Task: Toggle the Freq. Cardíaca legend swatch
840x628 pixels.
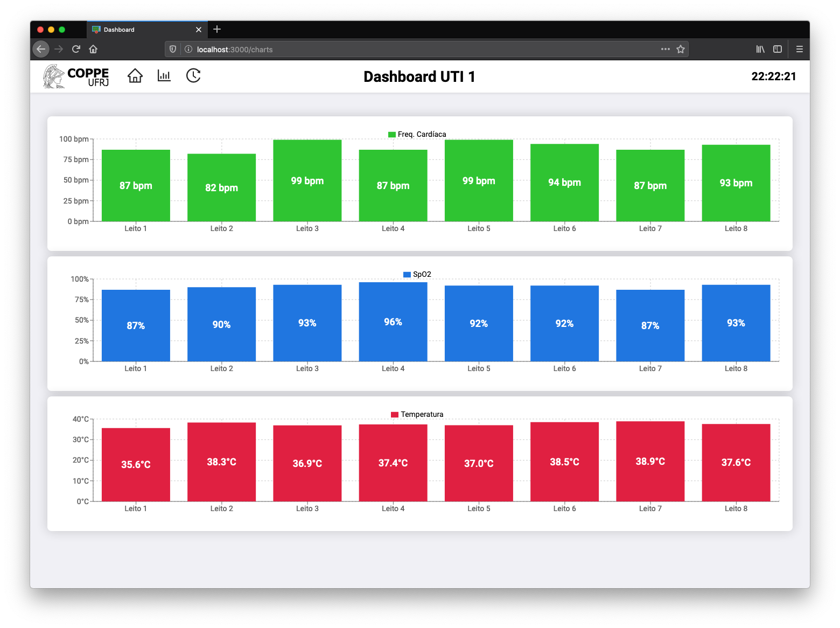Action: (x=392, y=135)
